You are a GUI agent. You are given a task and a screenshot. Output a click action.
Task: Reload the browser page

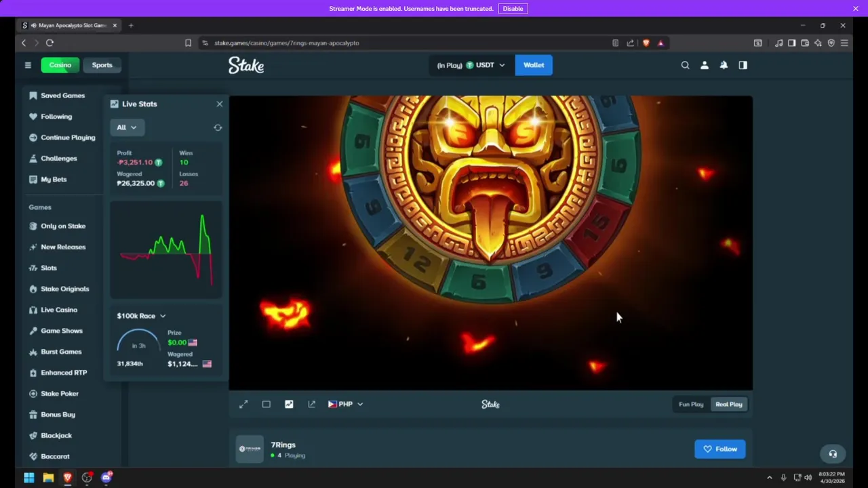point(50,43)
